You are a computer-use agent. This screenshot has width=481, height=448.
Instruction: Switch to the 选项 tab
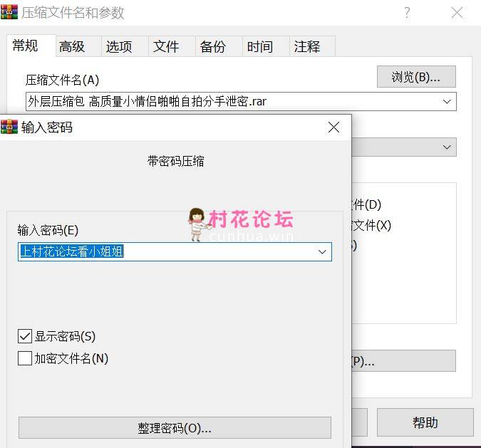(119, 47)
